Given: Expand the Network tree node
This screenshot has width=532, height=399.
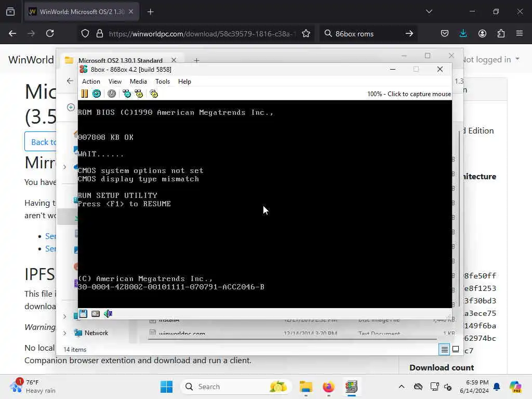Looking at the screenshot, I should tap(64, 333).
